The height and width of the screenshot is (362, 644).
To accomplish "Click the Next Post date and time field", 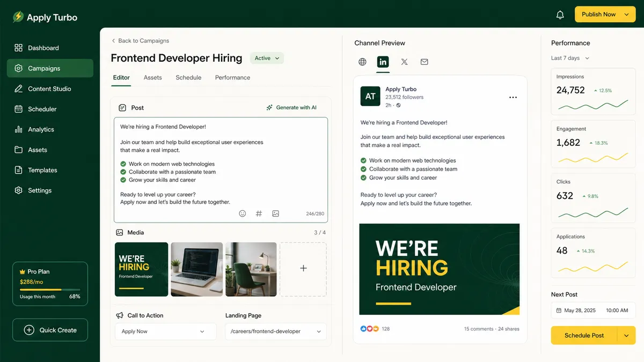I will pos(593,311).
